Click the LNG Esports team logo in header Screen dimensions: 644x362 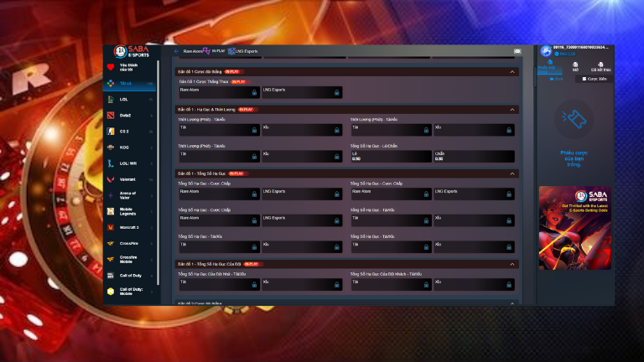(x=231, y=51)
